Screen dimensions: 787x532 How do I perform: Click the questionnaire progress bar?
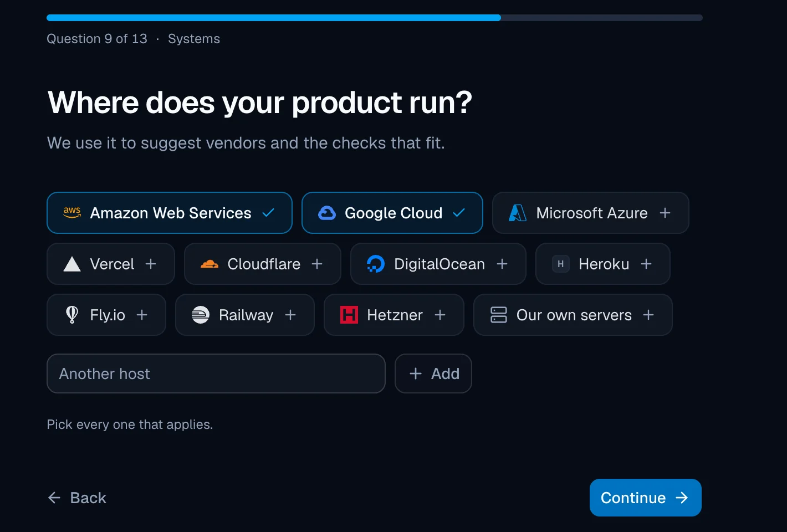(375, 18)
